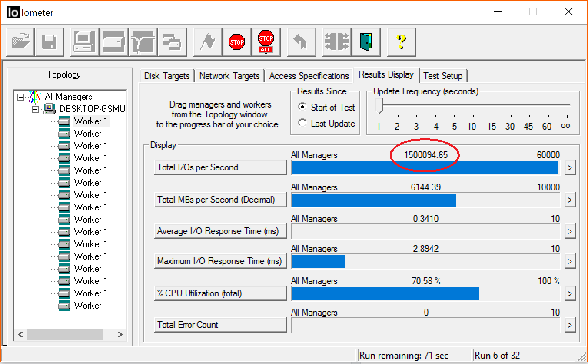
Task: Collapse the All Managers tree node
Action: pyautogui.click(x=21, y=97)
